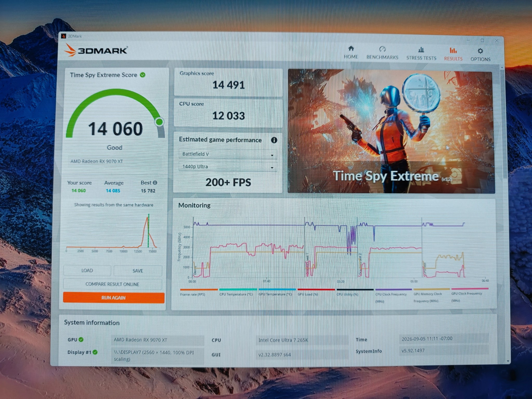Image resolution: width=532 pixels, height=399 pixels.
Task: Toggle the GPU Clock Frequency legend series
Action: (470, 295)
